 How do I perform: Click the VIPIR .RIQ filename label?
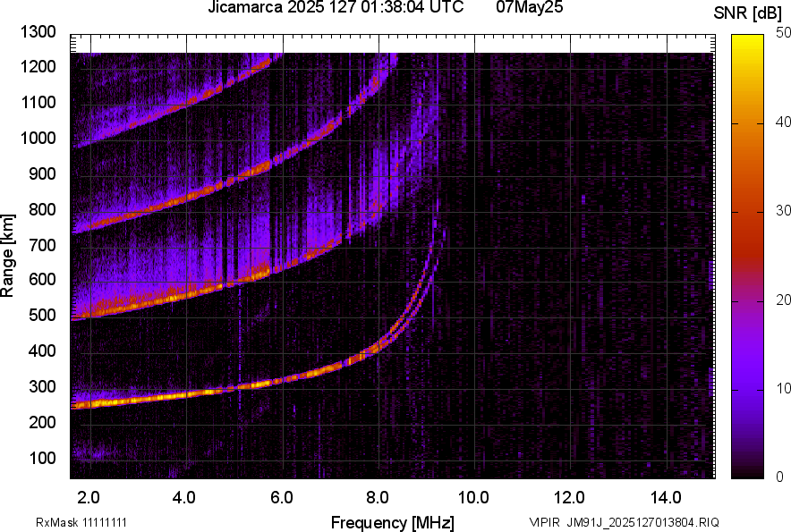624,522
